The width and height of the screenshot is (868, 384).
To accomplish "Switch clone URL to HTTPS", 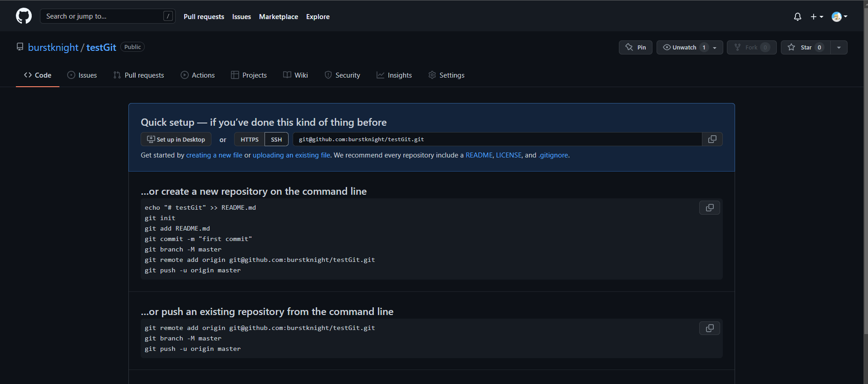I will click(x=250, y=139).
